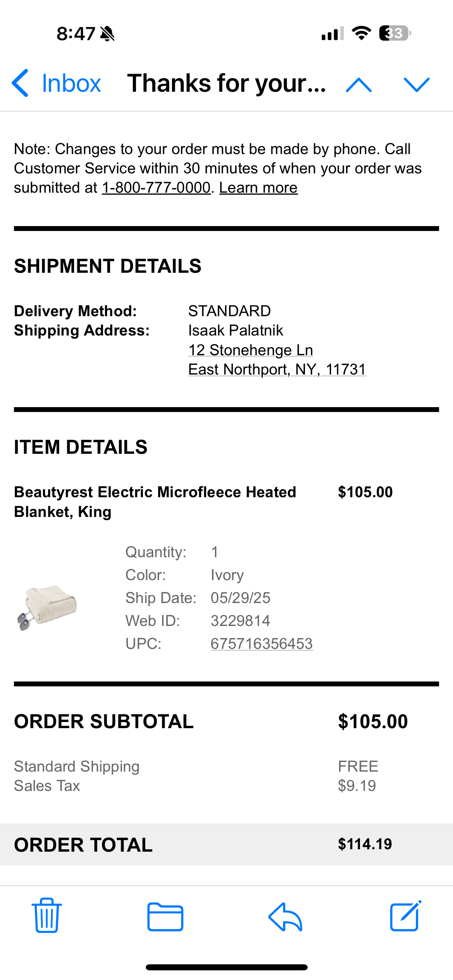Open the 12 Stonehenge Ln address link
The height and width of the screenshot is (980, 453).
click(250, 350)
